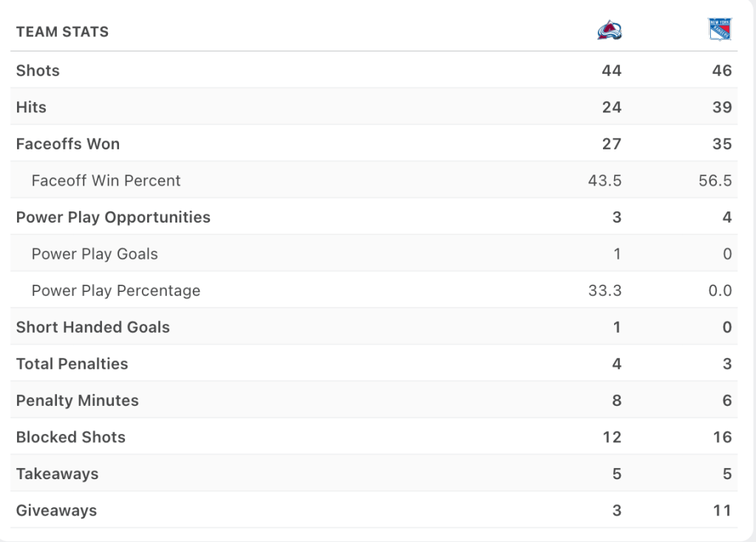Screen dimensions: 756x542
Task: Click the Avalanche power play percentage 33.3
Action: pyautogui.click(x=605, y=291)
